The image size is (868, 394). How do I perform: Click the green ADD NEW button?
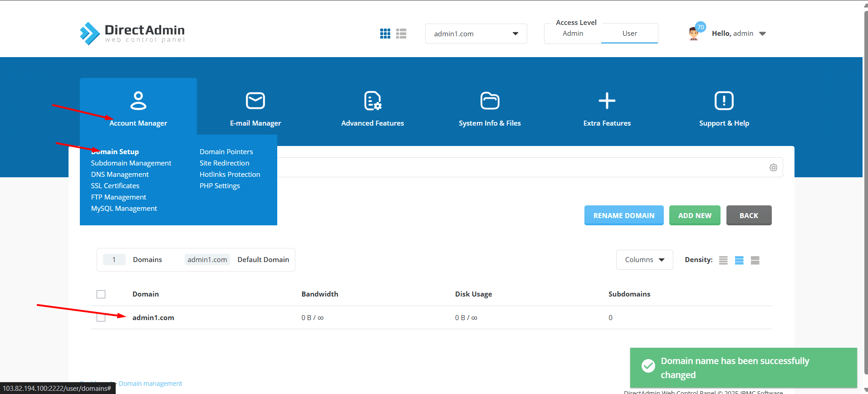click(x=694, y=215)
